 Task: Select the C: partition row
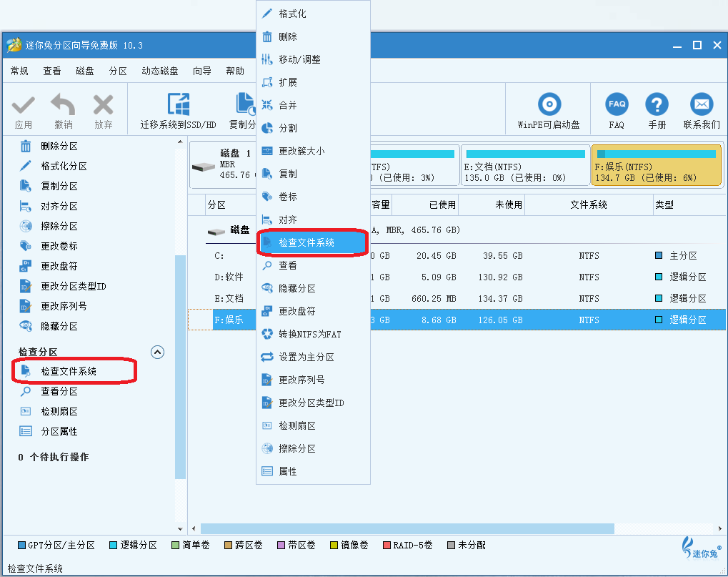point(457,256)
